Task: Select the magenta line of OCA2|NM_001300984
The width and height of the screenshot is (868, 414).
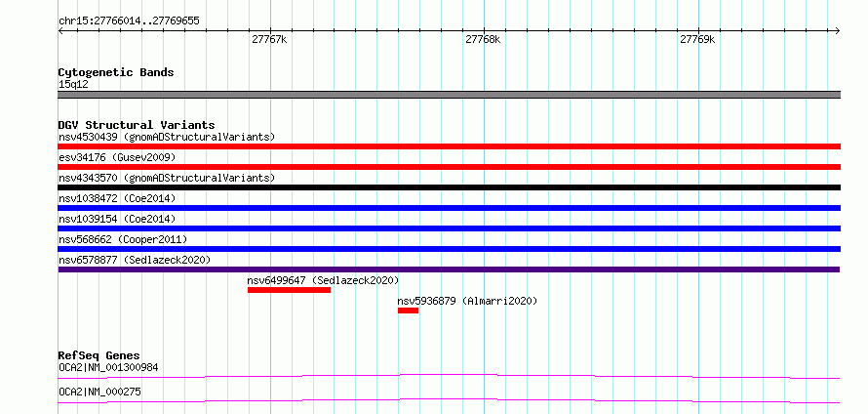Action: (x=449, y=376)
